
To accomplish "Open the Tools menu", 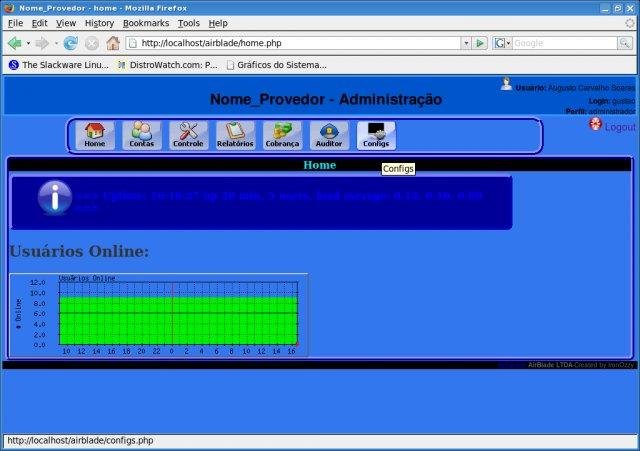I will click(189, 23).
